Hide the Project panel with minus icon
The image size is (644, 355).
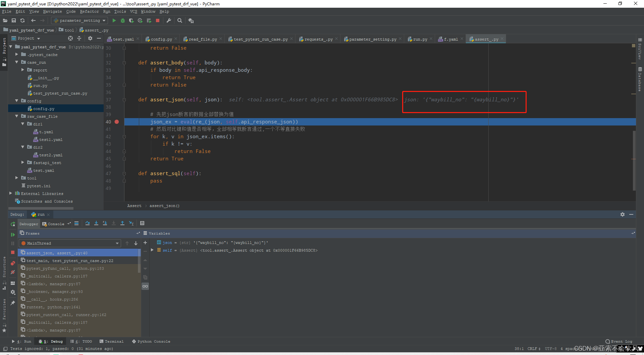pos(99,38)
